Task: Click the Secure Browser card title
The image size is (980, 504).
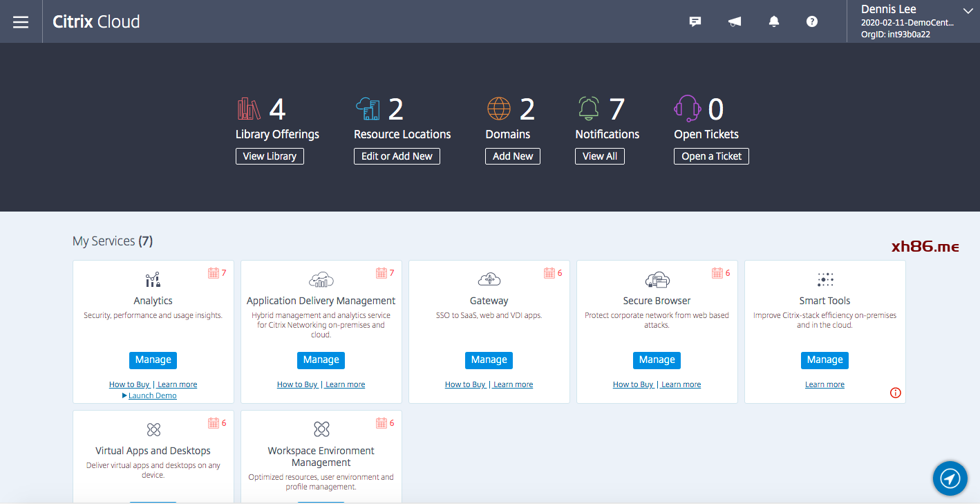Action: pyautogui.click(x=657, y=301)
